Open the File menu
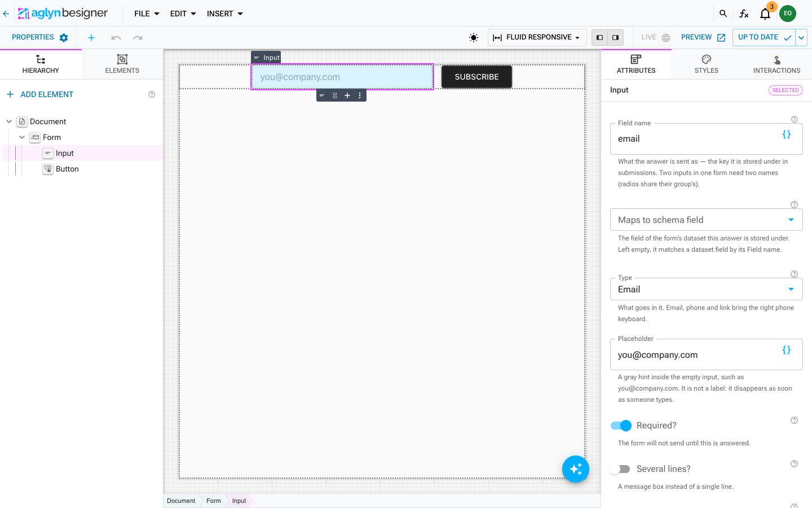812x508 pixels. (147, 14)
